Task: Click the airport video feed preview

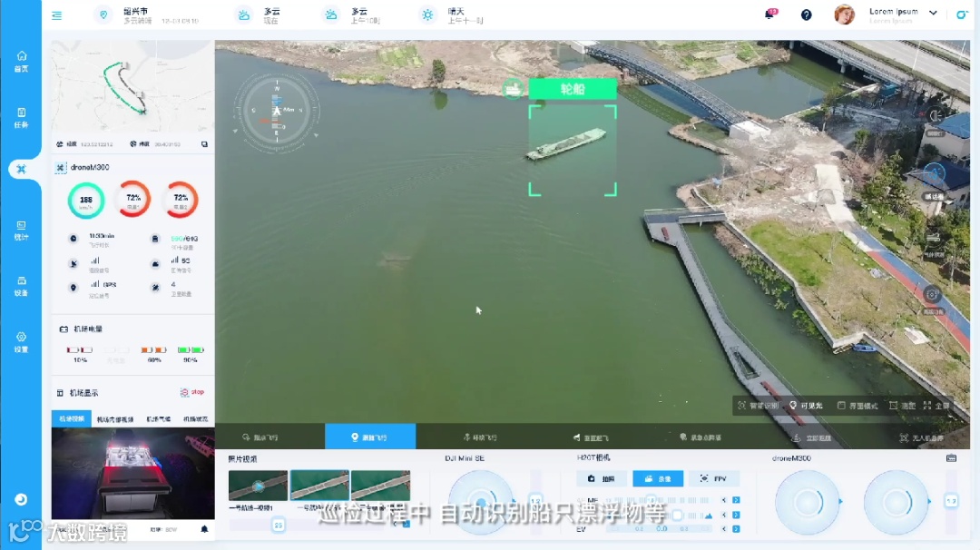Action: (133, 473)
